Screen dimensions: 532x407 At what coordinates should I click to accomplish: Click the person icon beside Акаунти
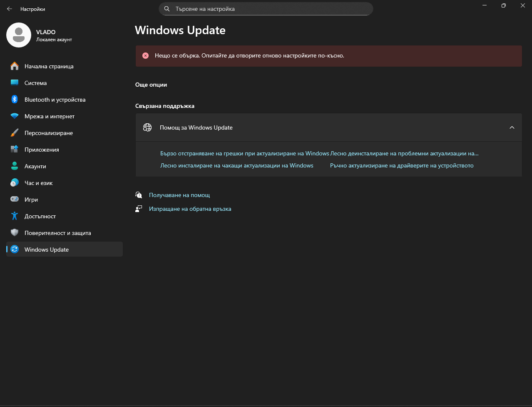pos(15,166)
